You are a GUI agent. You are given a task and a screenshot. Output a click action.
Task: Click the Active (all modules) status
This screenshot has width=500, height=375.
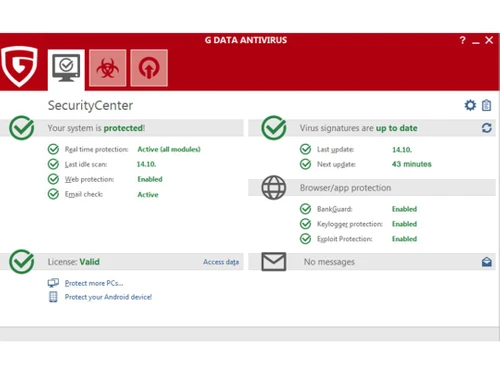[169, 149]
